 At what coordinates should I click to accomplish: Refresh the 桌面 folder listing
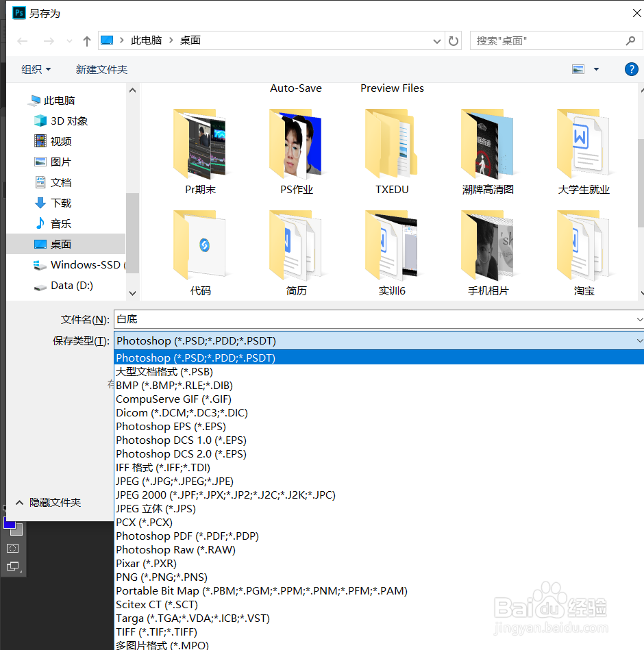pyautogui.click(x=454, y=40)
